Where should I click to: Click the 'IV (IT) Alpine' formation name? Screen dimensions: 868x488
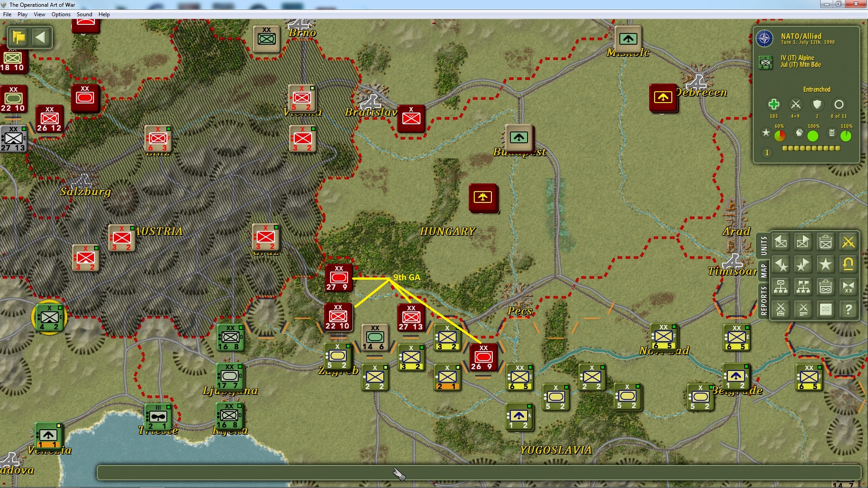tap(797, 58)
